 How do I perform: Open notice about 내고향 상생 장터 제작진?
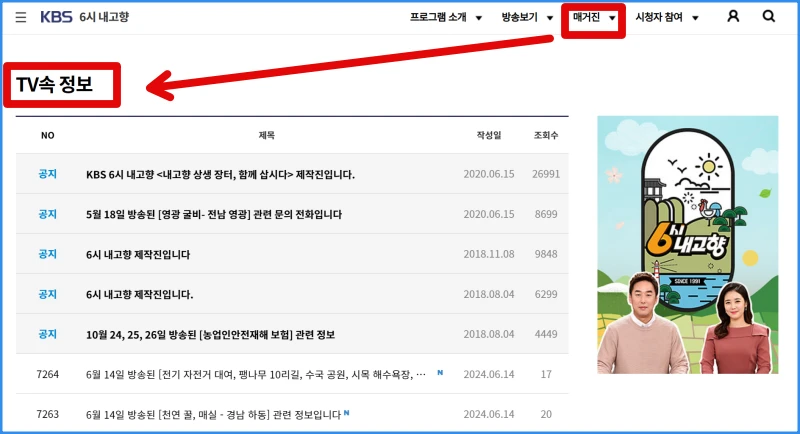click(220, 174)
